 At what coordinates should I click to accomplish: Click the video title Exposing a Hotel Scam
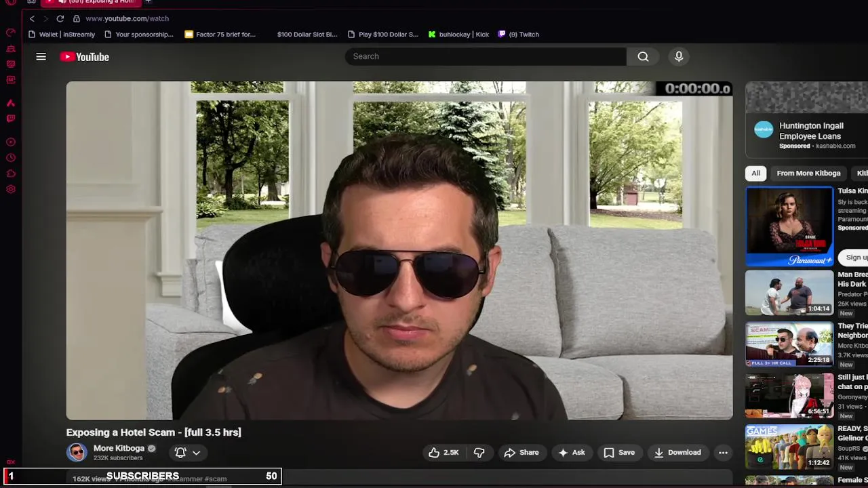[154, 432]
